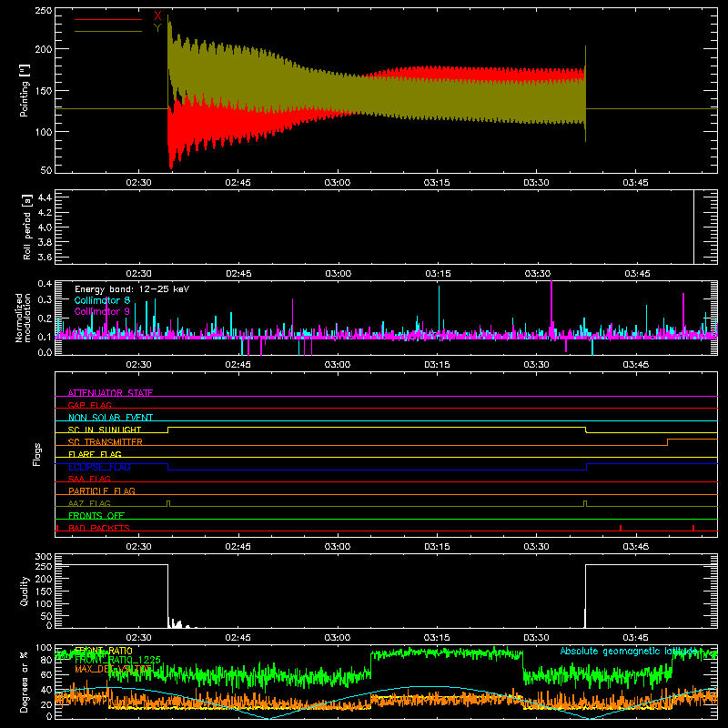Click the SC_TRANSMITTER flag label
This screenshot has height=728, width=728.
click(105, 441)
